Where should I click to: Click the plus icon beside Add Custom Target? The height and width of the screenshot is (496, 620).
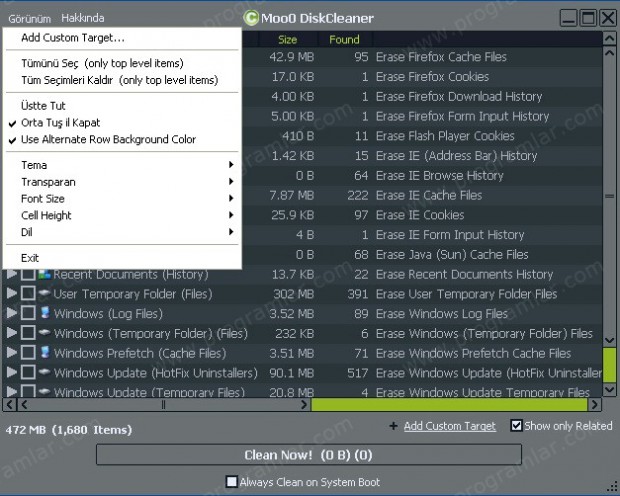393,426
